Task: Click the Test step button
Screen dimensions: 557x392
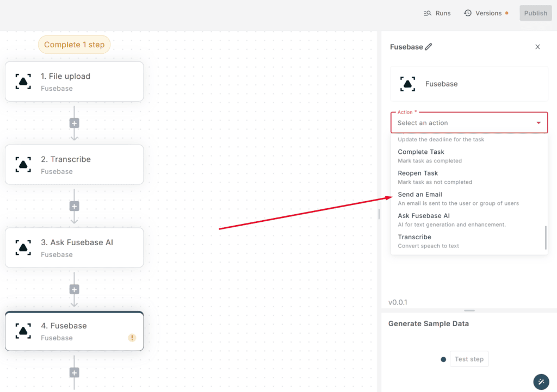Action: click(469, 359)
